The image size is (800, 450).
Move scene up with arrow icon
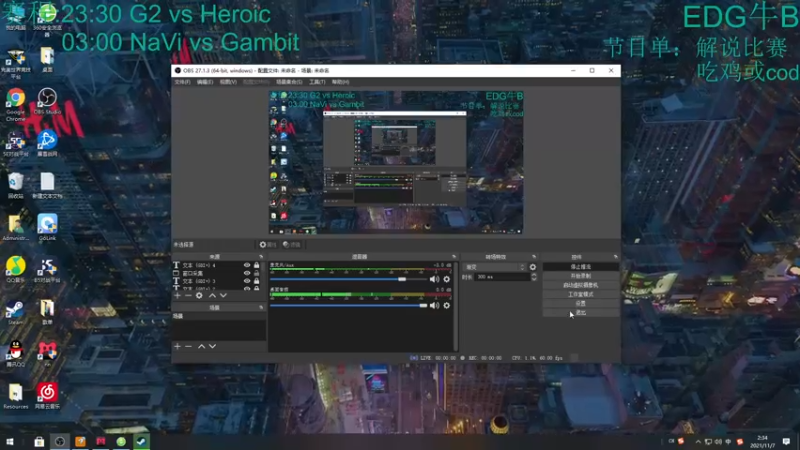(x=202, y=346)
